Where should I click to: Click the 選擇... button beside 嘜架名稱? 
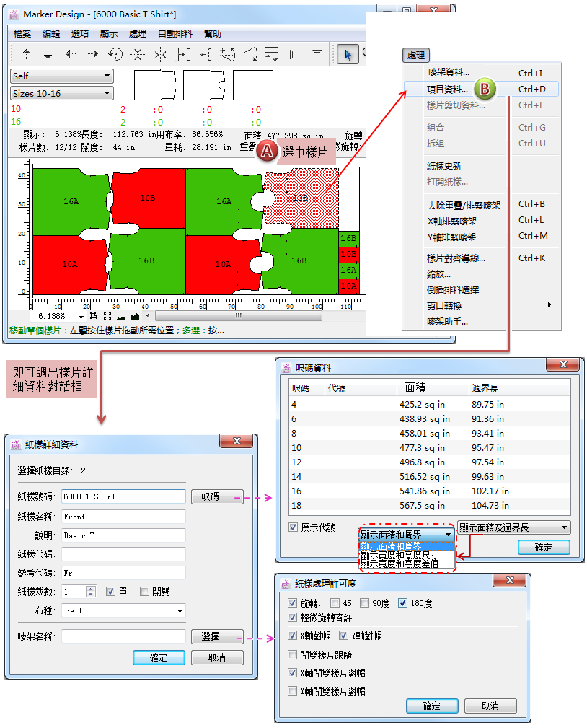[217, 637]
